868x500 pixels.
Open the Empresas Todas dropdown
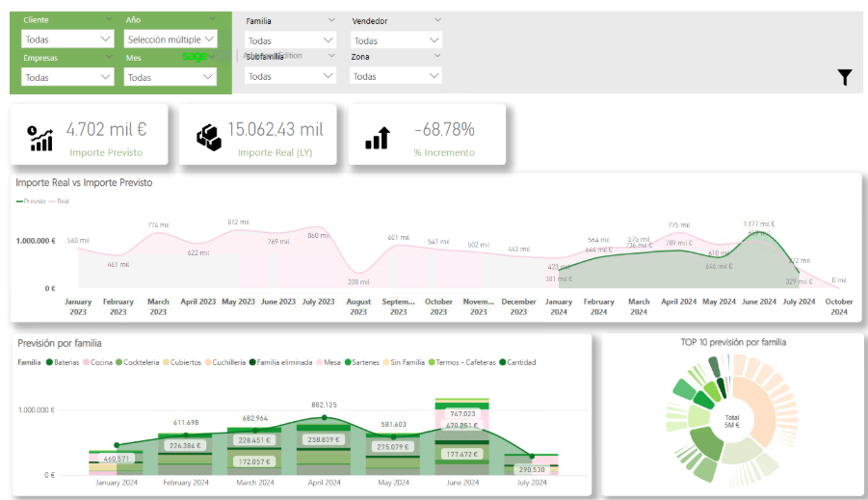[x=67, y=77]
